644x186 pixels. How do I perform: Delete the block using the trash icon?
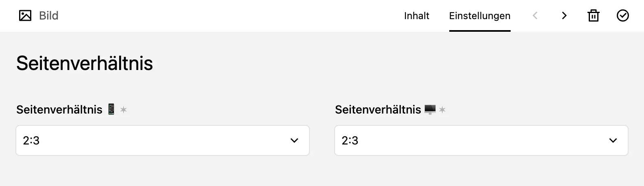click(594, 16)
